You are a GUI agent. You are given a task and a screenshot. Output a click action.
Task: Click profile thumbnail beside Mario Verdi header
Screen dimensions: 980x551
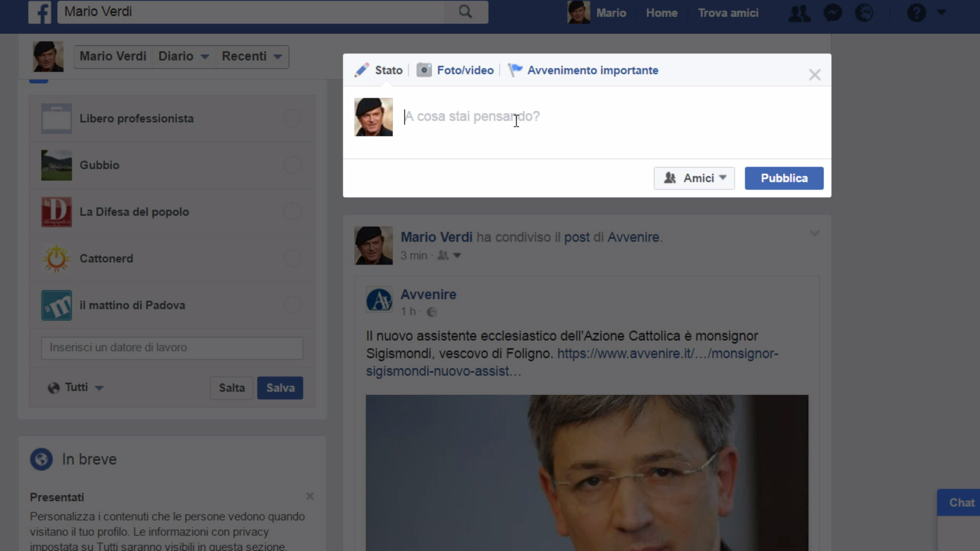point(48,57)
